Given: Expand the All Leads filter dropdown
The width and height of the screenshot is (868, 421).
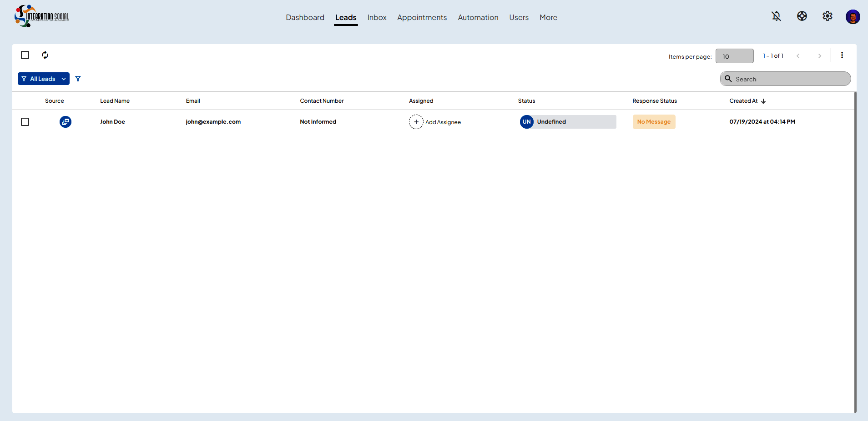Looking at the screenshot, I should coord(44,79).
